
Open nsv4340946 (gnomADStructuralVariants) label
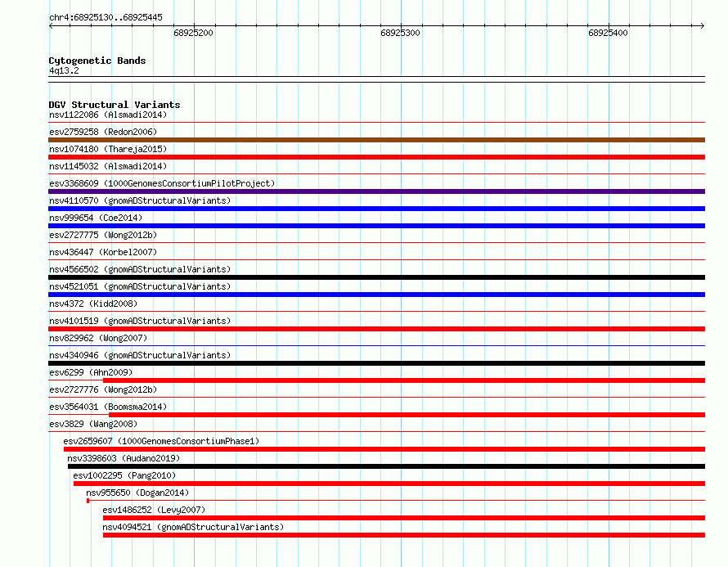coord(140,355)
